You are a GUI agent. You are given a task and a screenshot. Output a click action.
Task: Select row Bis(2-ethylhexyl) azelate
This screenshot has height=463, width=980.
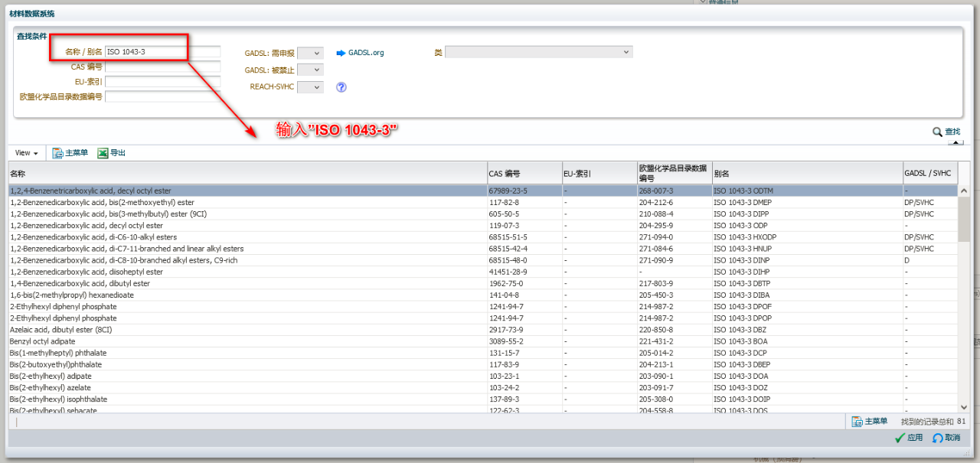coord(483,387)
